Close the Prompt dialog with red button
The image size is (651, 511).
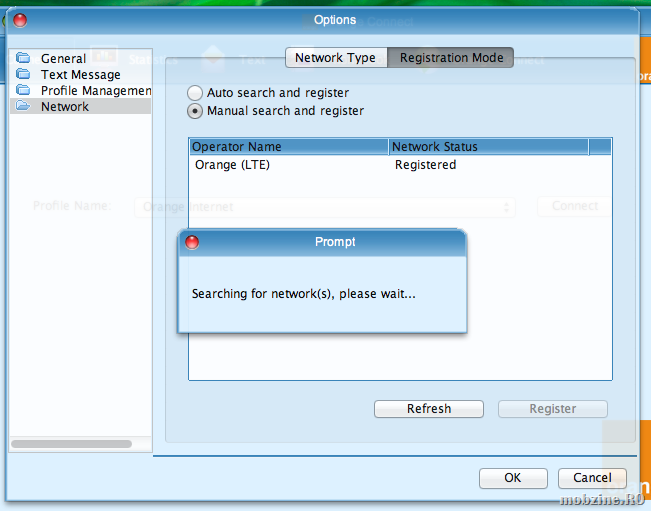coord(192,242)
